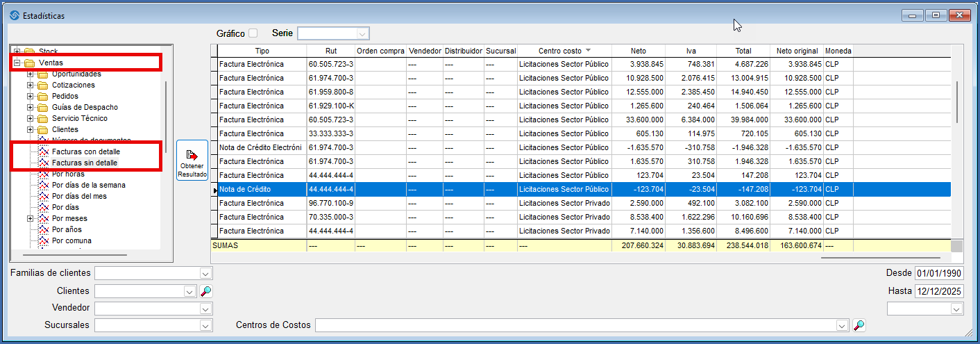The height and width of the screenshot is (344, 980).
Task: Open the Familias de clientes dropdown
Action: [x=205, y=273]
